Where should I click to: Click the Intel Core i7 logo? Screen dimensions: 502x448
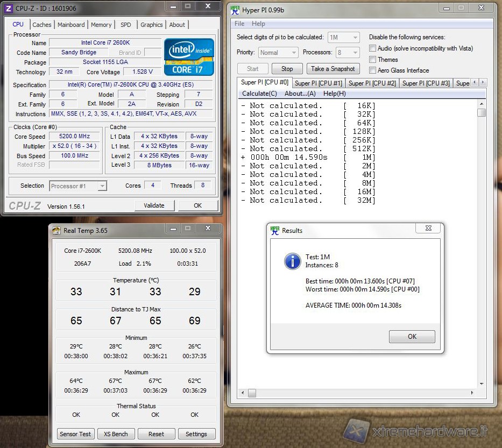click(189, 56)
